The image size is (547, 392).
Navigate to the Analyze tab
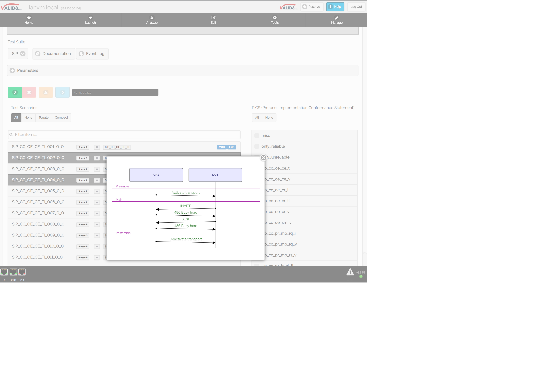[x=152, y=20]
